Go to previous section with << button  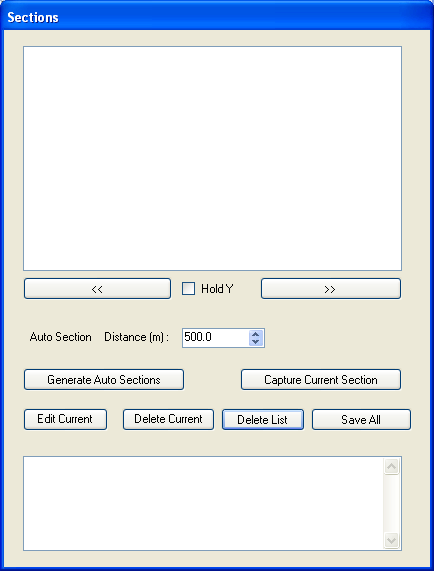coord(97,289)
